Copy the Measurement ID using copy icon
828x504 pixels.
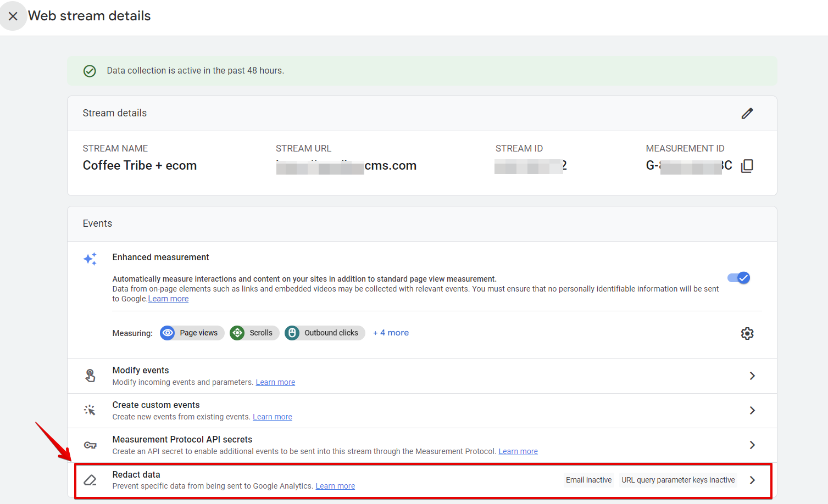pos(747,165)
